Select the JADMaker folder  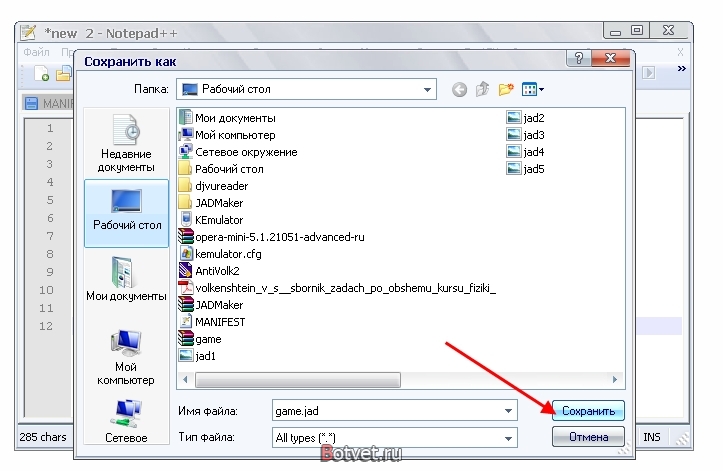pos(211,203)
